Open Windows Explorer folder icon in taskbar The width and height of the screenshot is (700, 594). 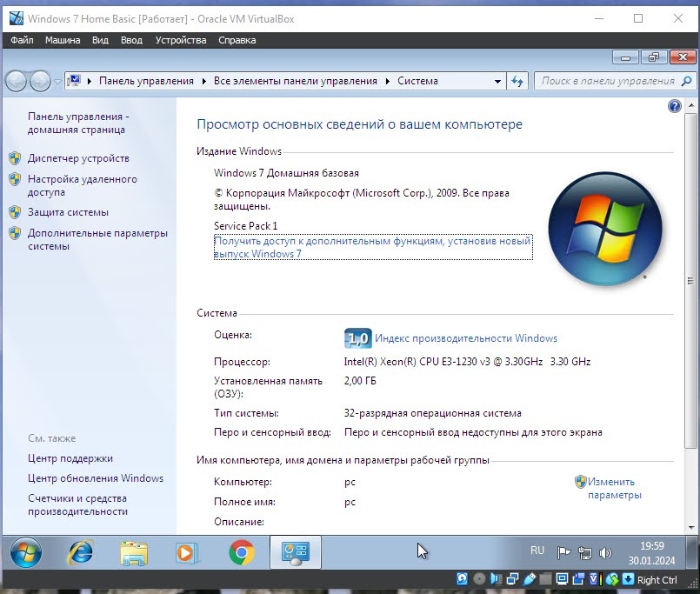(x=134, y=553)
